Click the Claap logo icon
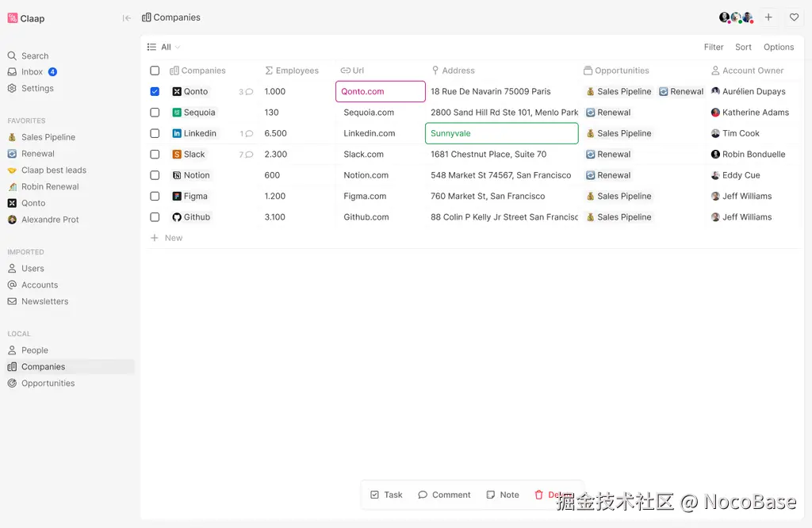This screenshot has width=812, height=528. point(13,18)
